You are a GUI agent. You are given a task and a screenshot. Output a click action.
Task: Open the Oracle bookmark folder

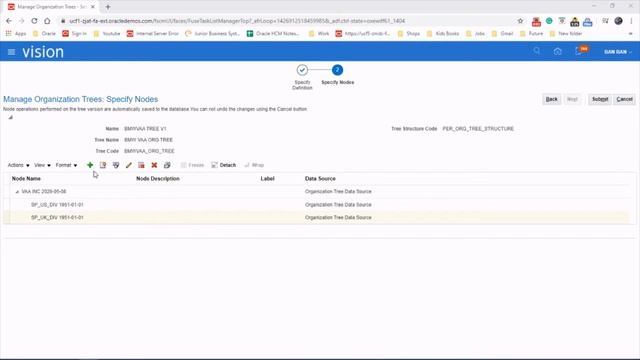pyautogui.click(x=44, y=33)
